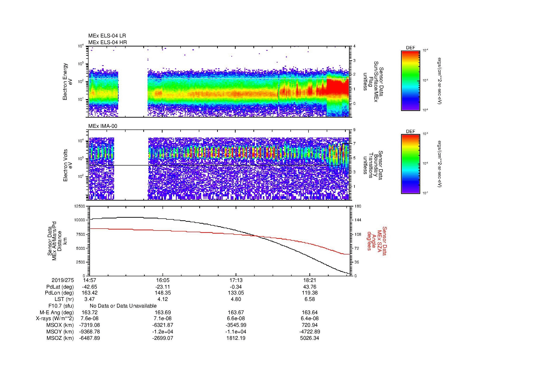555x392 pixels.
Task: Click MSOY value '-1.2e+04'
Action: tap(163, 332)
